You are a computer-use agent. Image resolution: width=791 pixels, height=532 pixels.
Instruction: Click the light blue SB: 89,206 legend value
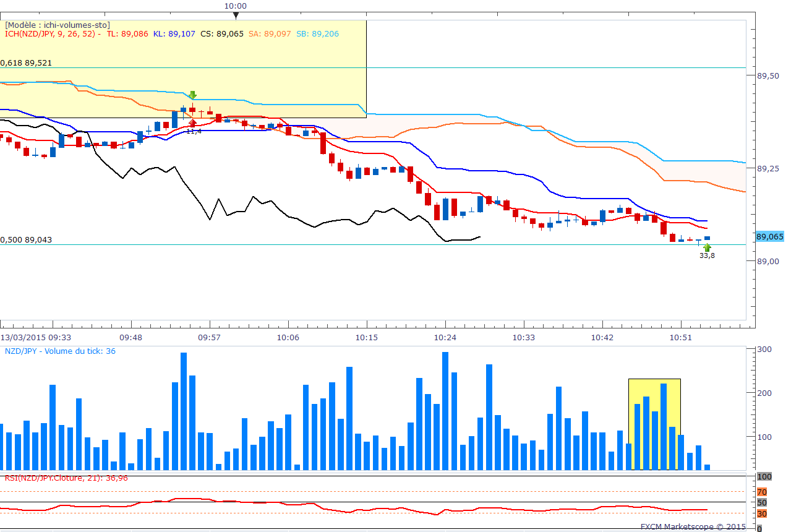coord(317,34)
